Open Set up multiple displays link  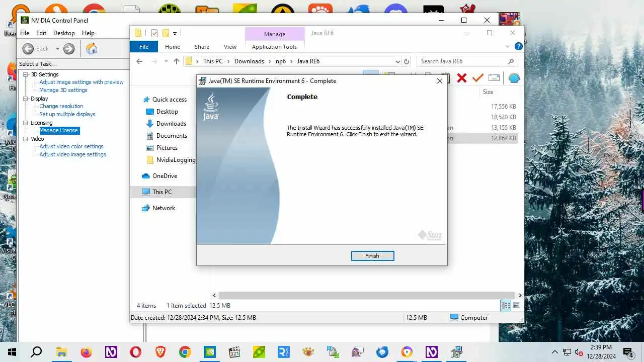pyautogui.click(x=67, y=114)
